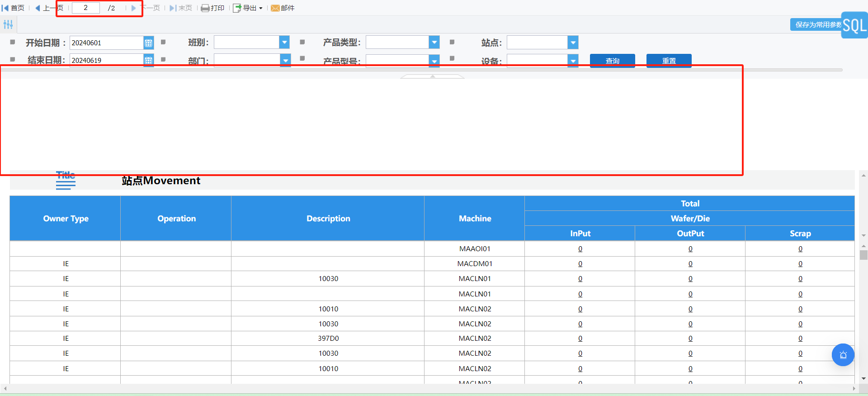Open the floating alert bell button
868x396 pixels.
(843, 355)
